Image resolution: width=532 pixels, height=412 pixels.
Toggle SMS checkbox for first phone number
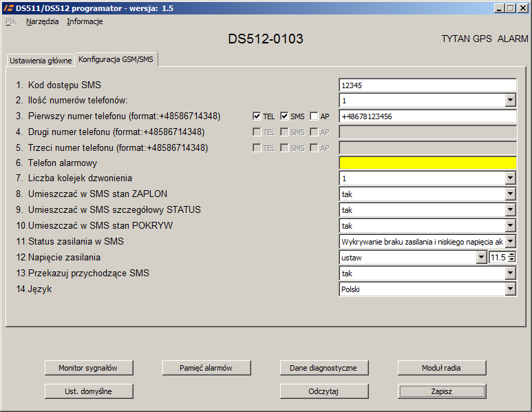[x=284, y=116]
